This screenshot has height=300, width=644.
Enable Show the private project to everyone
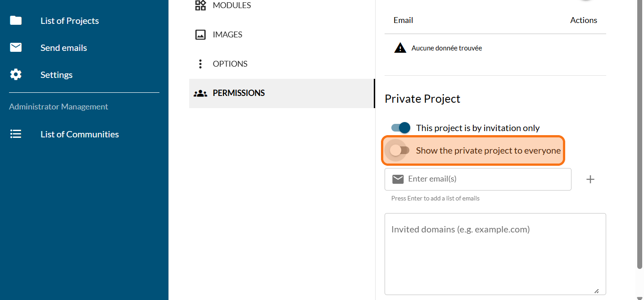[400, 150]
